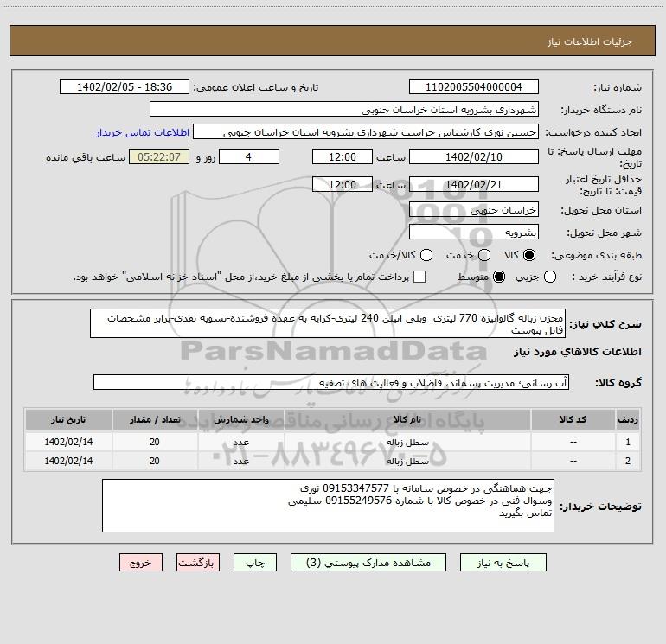Toggle the اسناد خزانه اسلامی payment checkbox
666x644 pixels.
click(419, 277)
